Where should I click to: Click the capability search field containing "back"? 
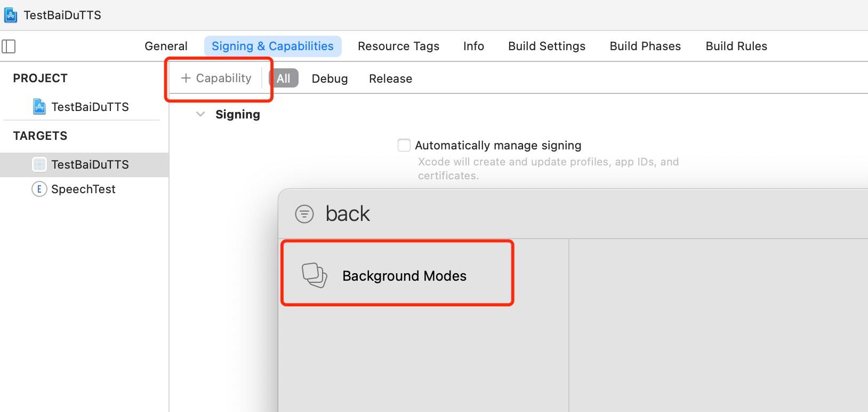480,214
